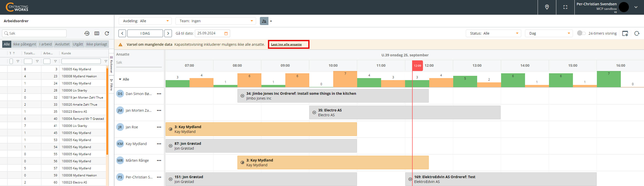The width and height of the screenshot is (644, 186).
Task: Switch to the I arbeid tab
Action: click(x=45, y=44)
